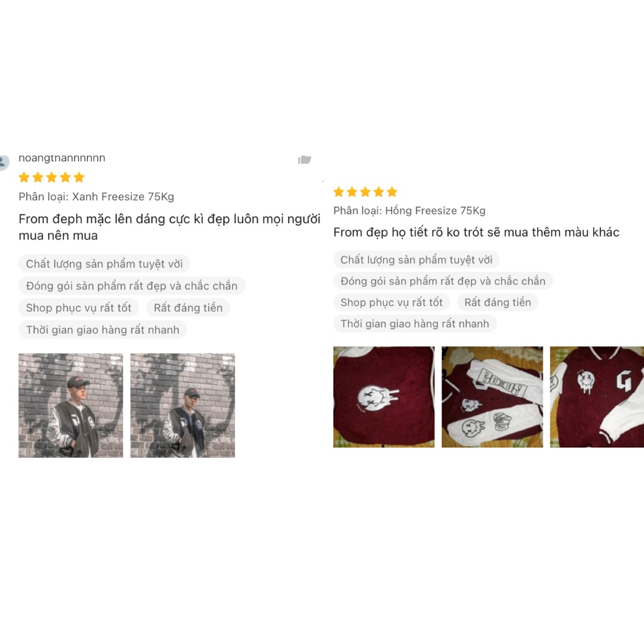644x644 pixels.
Task: Open reviewer avatar beside username
Action: 4,162
